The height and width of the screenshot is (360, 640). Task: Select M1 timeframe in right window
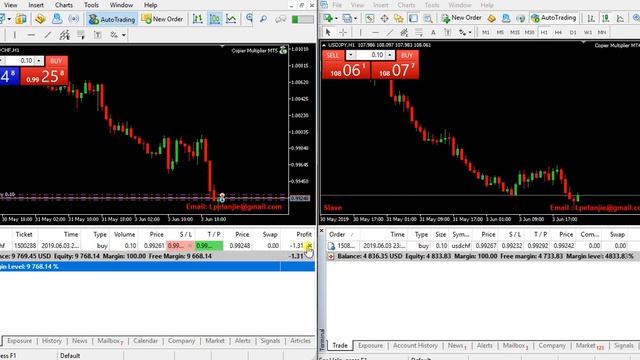coord(486,32)
